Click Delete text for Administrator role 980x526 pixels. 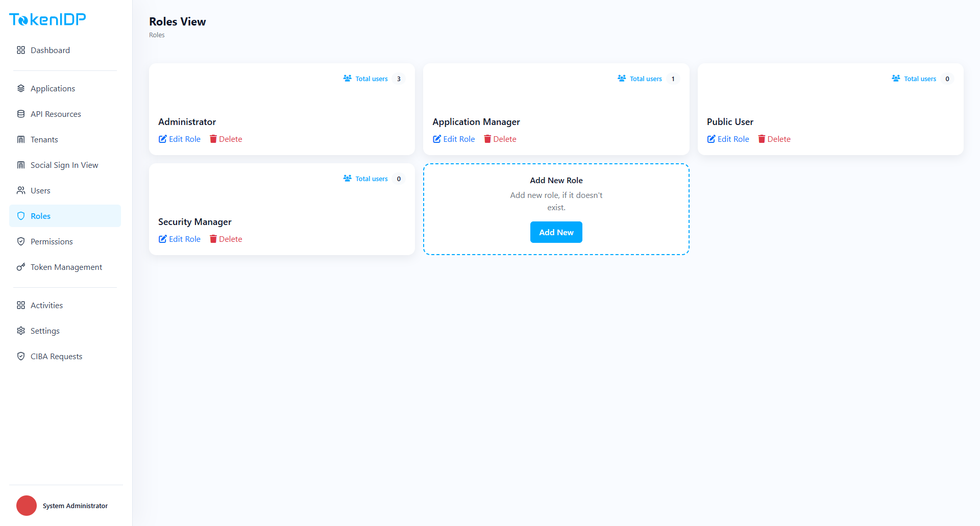(231, 139)
